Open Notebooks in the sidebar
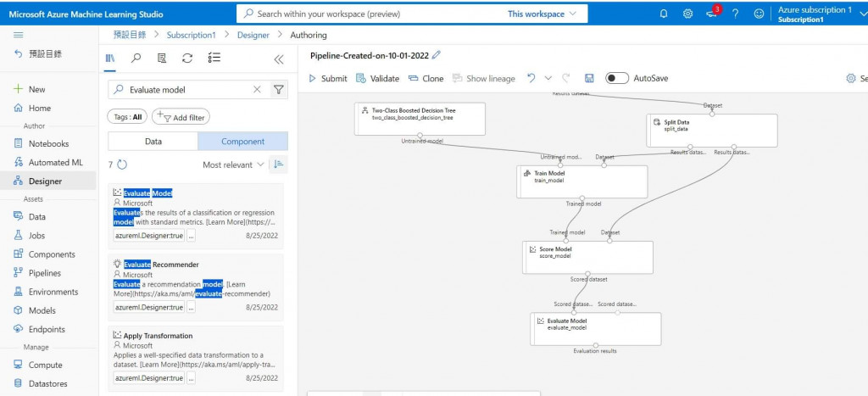This screenshot has width=868, height=396. [x=48, y=143]
